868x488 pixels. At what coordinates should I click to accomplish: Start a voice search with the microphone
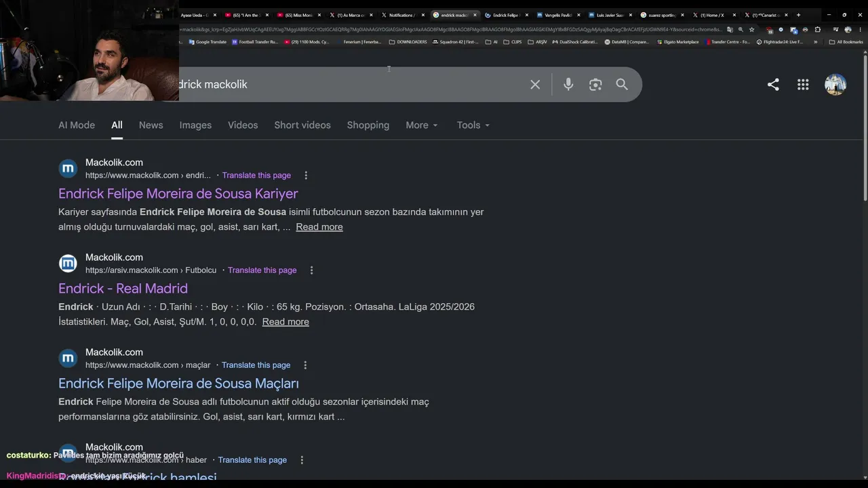(x=568, y=85)
